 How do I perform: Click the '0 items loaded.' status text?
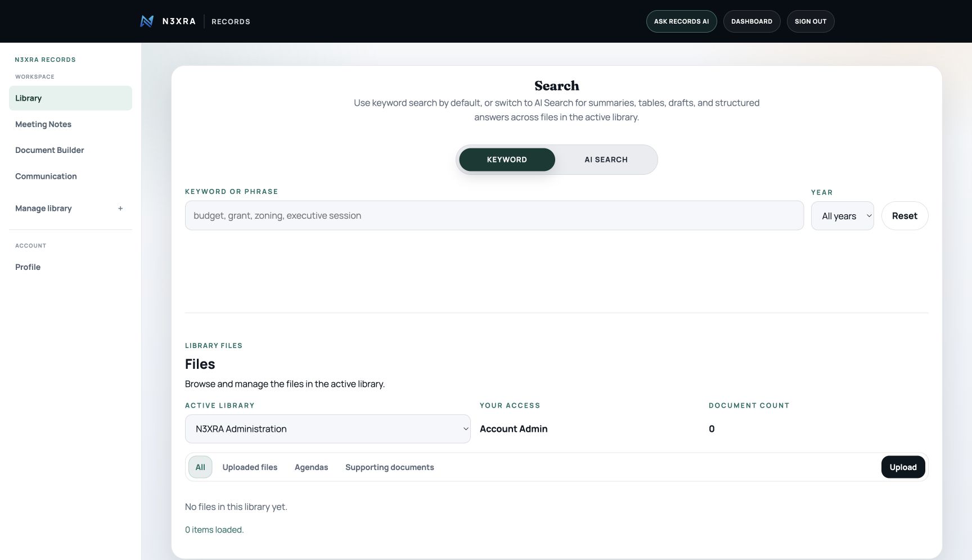click(214, 530)
